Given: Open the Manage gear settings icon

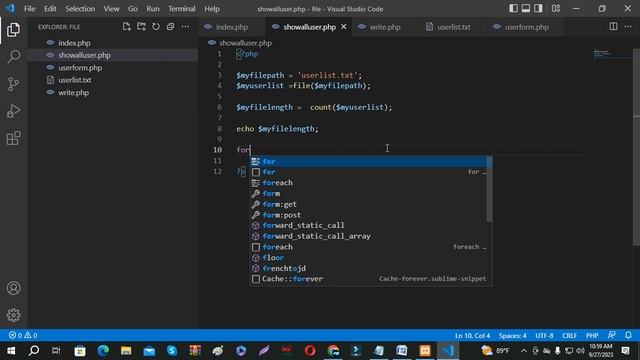Looking at the screenshot, I should (13, 315).
